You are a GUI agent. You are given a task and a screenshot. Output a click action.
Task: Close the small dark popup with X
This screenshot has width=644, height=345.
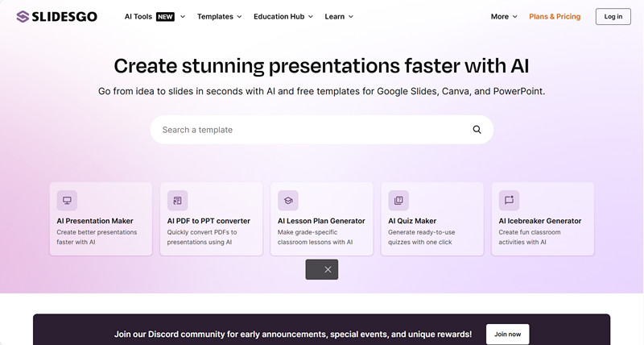[328, 269]
